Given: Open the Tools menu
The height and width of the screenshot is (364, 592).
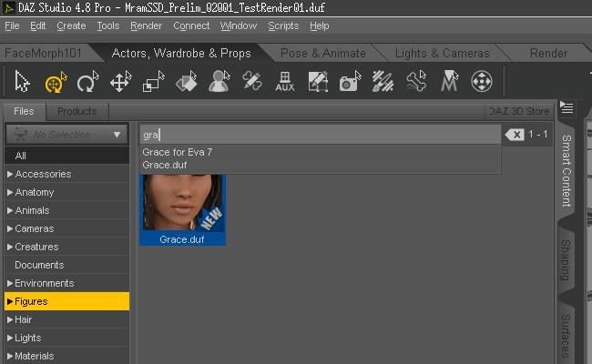Looking at the screenshot, I should click(x=108, y=25).
